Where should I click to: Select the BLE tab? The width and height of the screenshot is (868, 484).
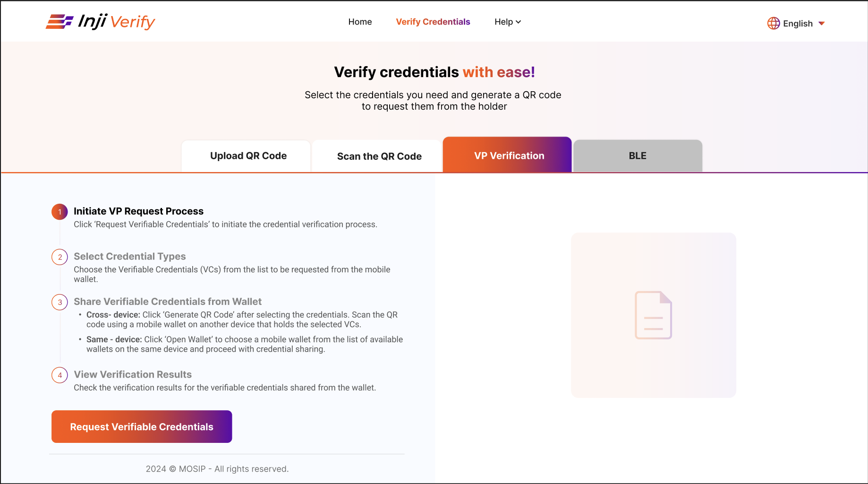click(x=638, y=156)
